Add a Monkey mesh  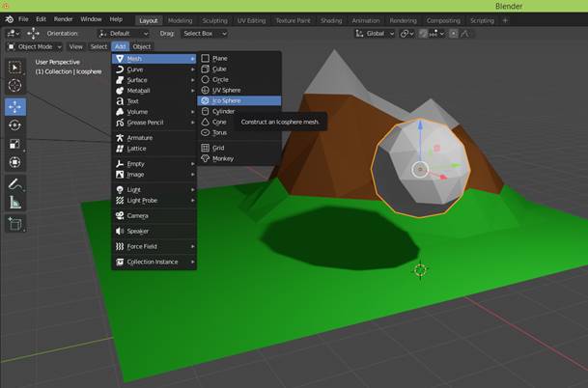pos(239,158)
